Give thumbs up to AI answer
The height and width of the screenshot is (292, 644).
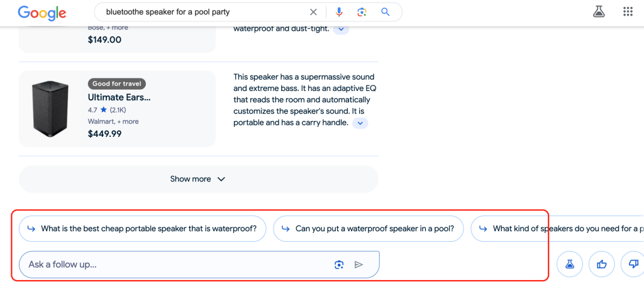(602, 264)
